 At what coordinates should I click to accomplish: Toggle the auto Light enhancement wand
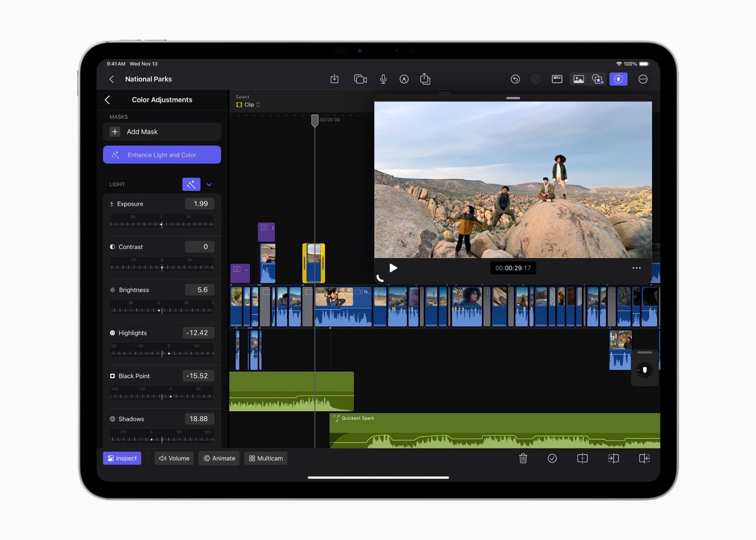point(191,185)
